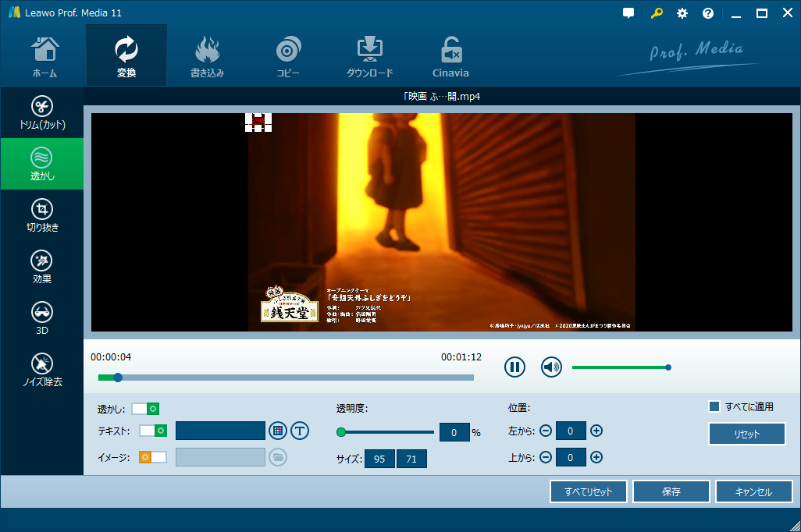This screenshot has height=532, width=801.
Task: Click the 保存 save button
Action: 671,491
